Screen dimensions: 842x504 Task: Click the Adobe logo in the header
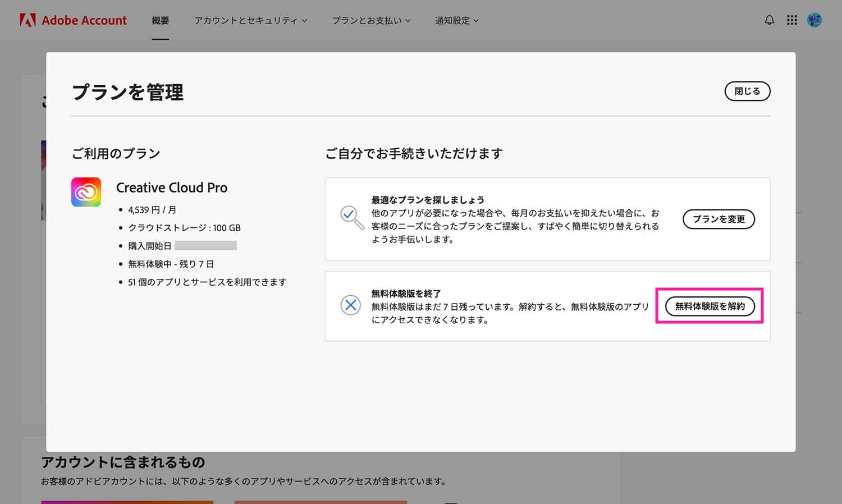click(x=26, y=20)
